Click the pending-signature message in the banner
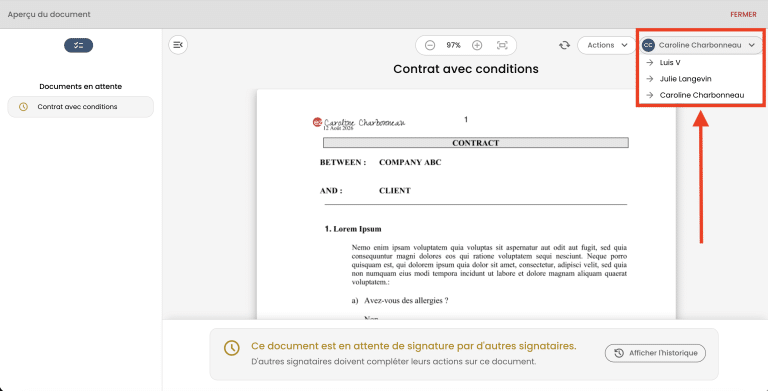768x391 pixels. point(413,346)
